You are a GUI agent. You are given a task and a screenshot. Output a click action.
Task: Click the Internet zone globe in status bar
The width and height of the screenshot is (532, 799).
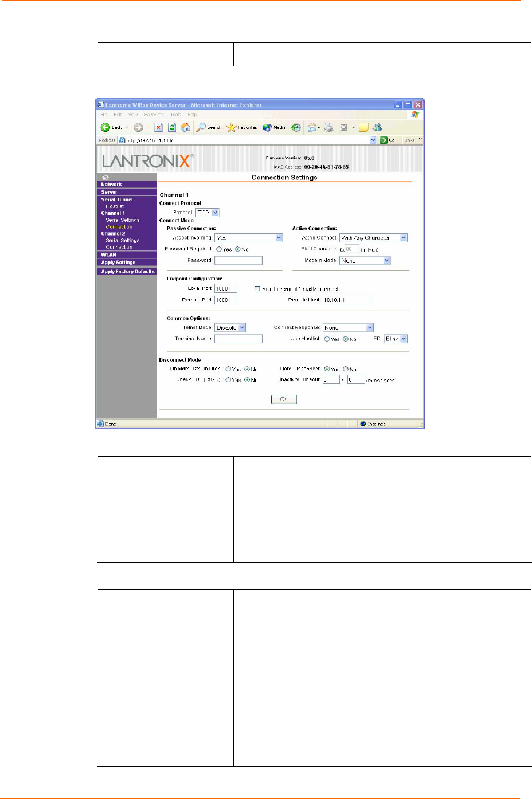tap(363, 424)
